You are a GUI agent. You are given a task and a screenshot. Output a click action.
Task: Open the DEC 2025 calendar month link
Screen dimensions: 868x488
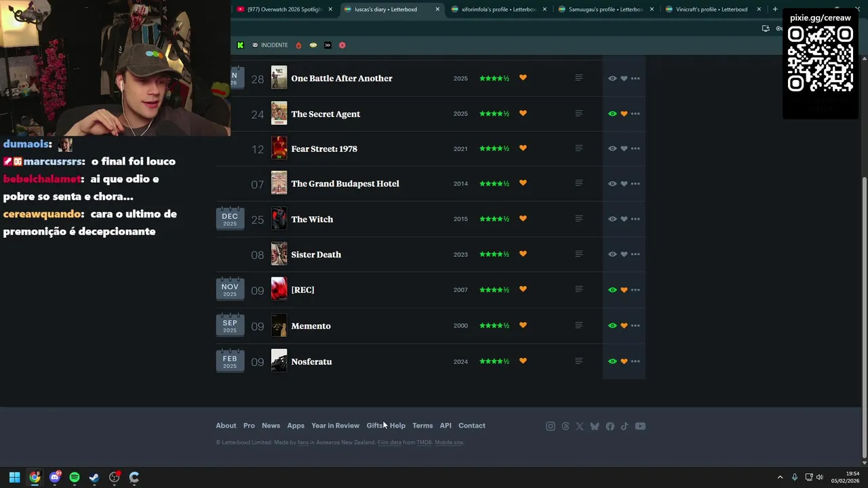click(230, 219)
